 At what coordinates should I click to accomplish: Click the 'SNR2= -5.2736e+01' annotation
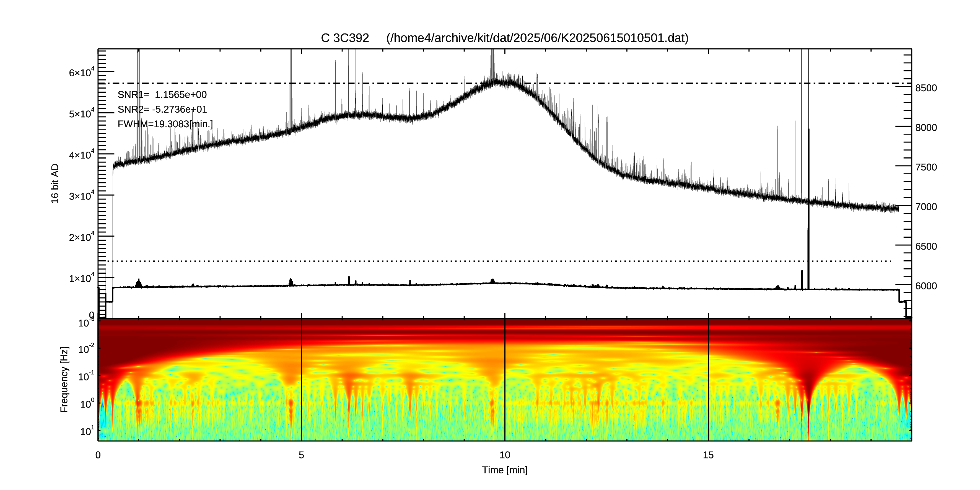(x=162, y=110)
